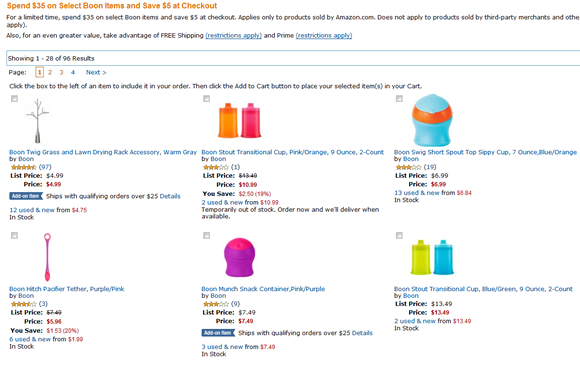The image size is (580, 366).
Task: Check the box for Boon Twig Drying Rack
Action: pyautogui.click(x=14, y=98)
